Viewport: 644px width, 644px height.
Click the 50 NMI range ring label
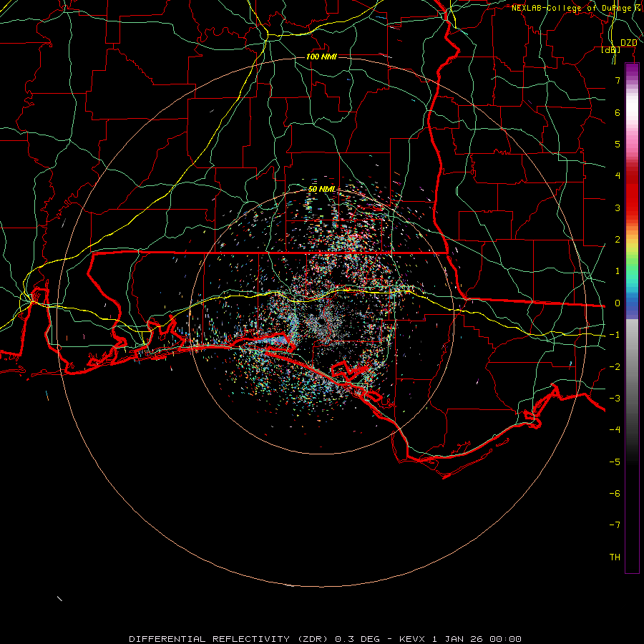pos(321,189)
